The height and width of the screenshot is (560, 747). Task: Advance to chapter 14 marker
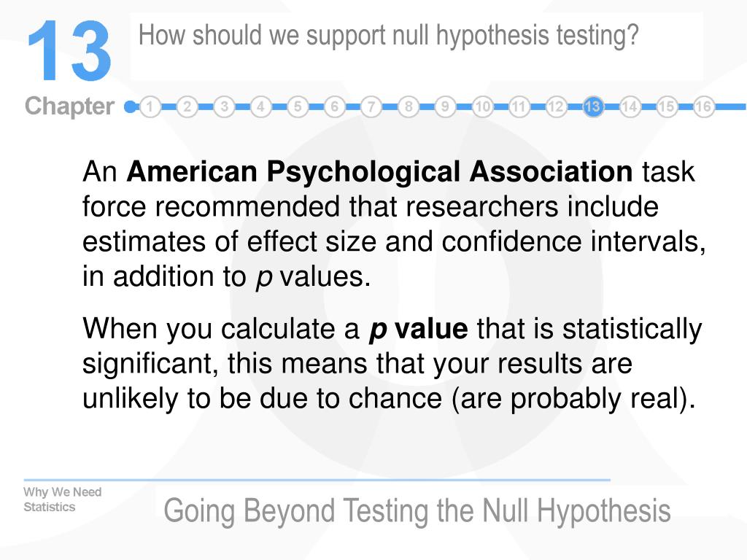click(630, 106)
